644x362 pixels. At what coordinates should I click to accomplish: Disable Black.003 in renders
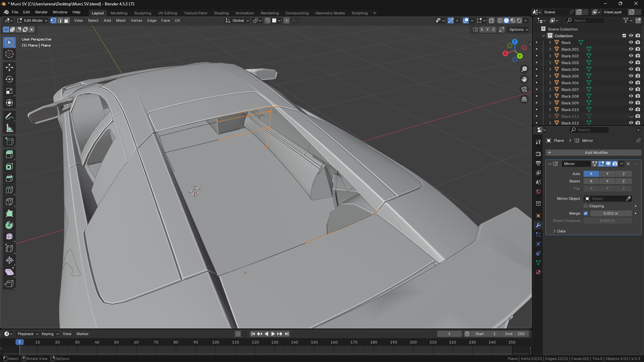[x=638, y=63]
